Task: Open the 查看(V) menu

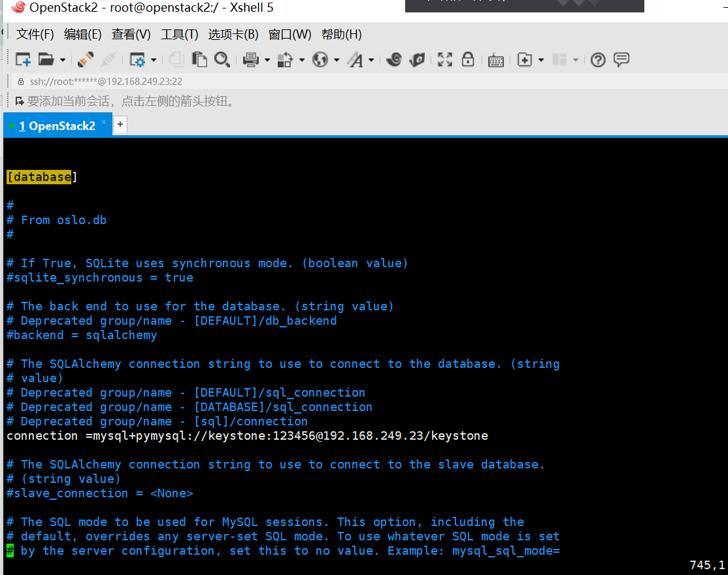Action: pyautogui.click(x=131, y=35)
